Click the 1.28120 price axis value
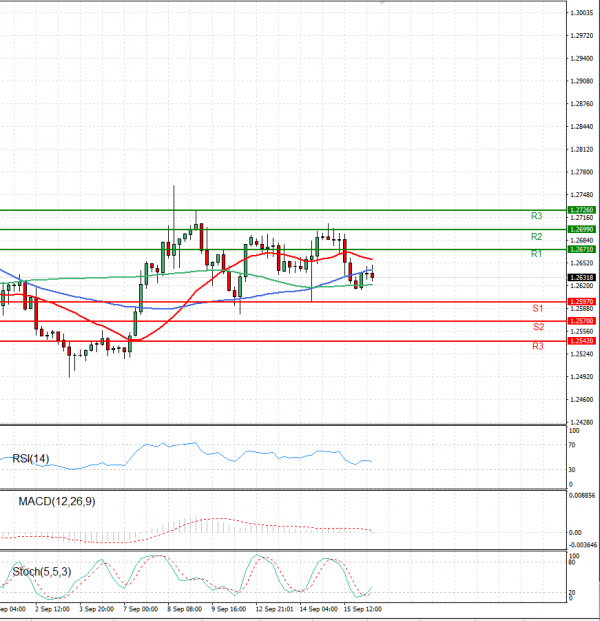This screenshot has width=600, height=621. (x=581, y=150)
